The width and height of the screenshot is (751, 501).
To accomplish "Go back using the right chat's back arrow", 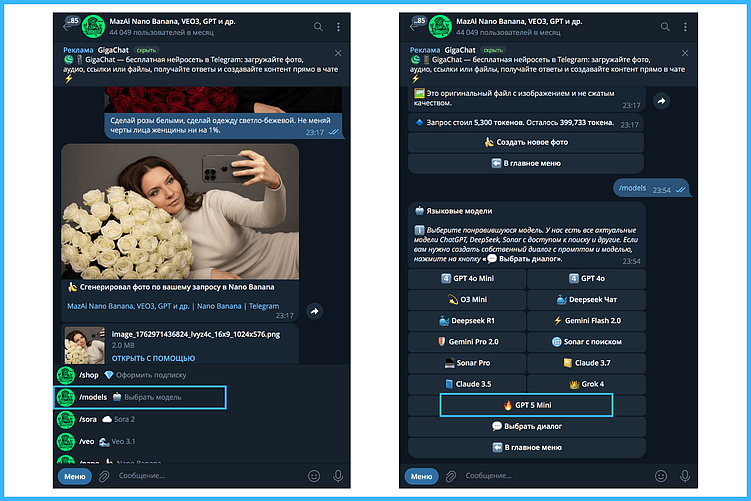I will (413, 27).
